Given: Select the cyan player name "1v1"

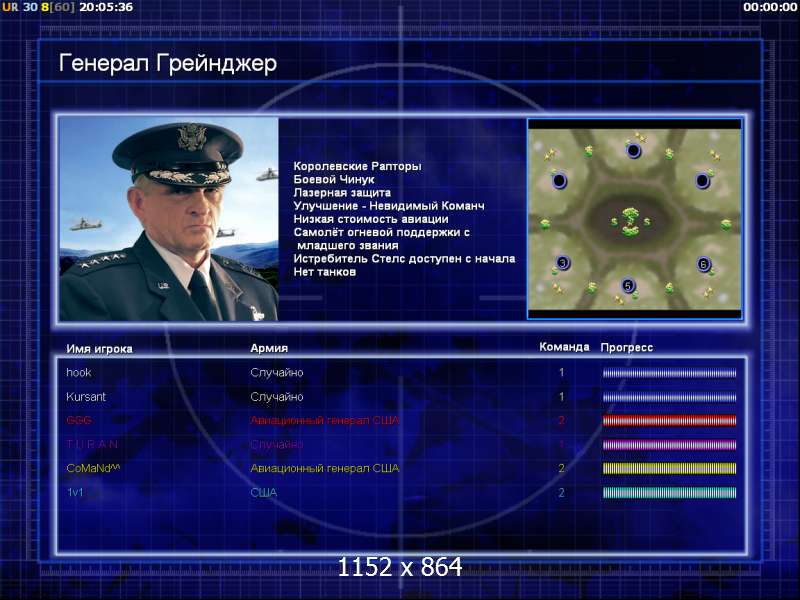Looking at the screenshot, I should [75, 492].
